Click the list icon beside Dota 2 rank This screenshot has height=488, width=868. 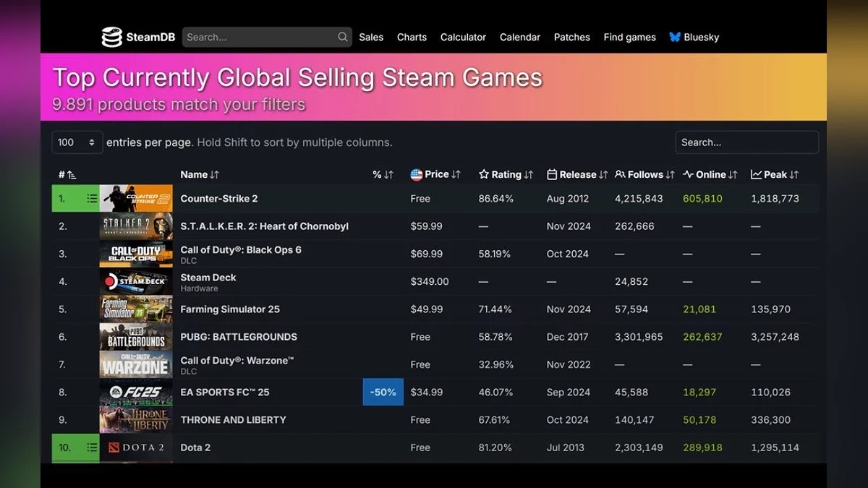[92, 448]
